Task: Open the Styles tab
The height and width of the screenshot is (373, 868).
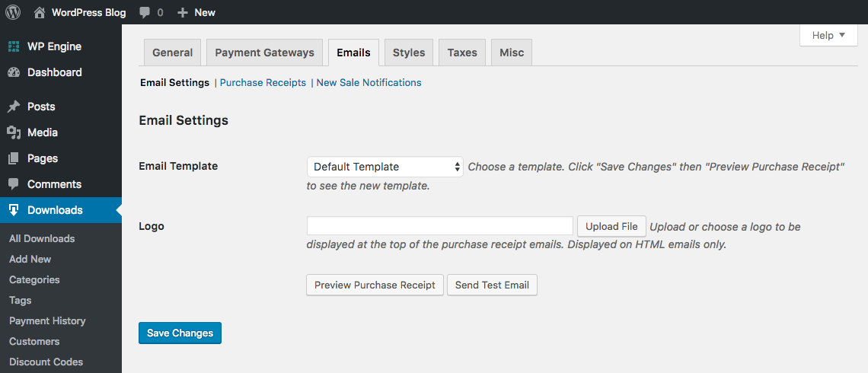Action: point(409,53)
